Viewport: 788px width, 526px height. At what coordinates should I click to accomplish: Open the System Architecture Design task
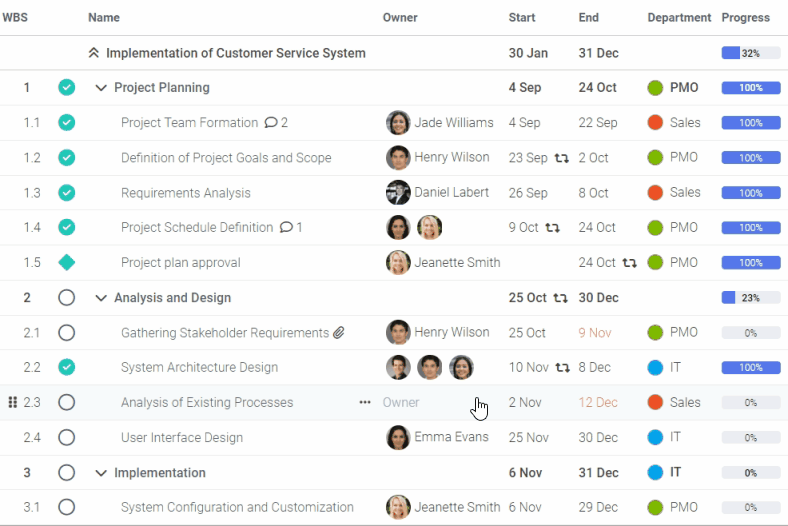point(199,368)
